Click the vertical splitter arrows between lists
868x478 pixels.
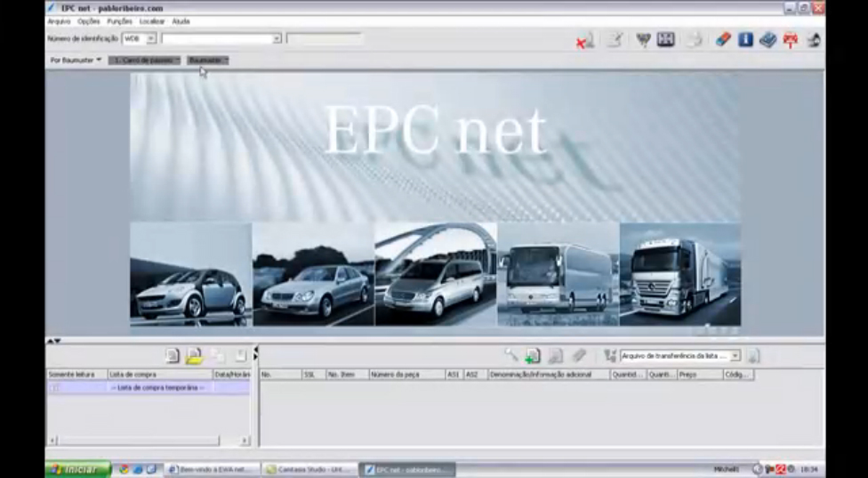tap(255, 353)
